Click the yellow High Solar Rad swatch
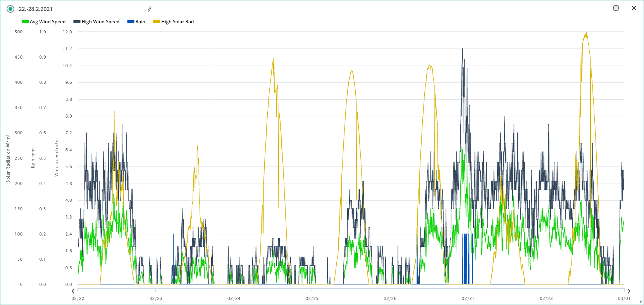 click(x=157, y=22)
